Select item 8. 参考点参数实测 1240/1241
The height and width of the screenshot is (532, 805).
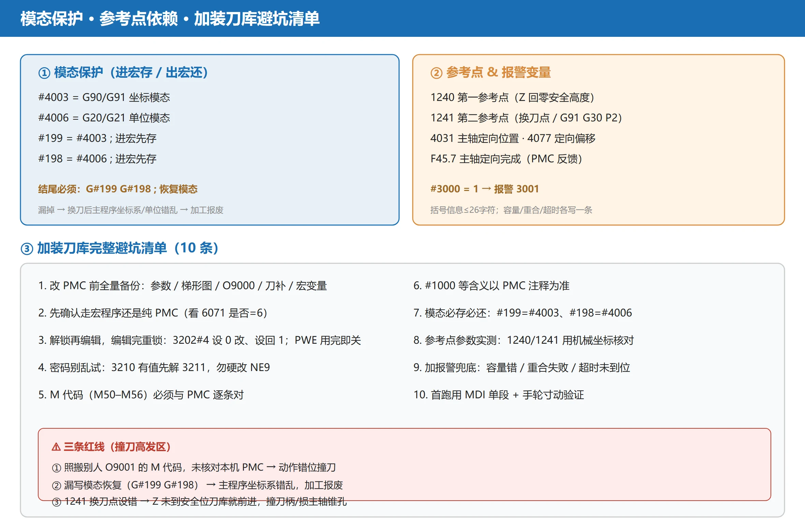tap(523, 340)
